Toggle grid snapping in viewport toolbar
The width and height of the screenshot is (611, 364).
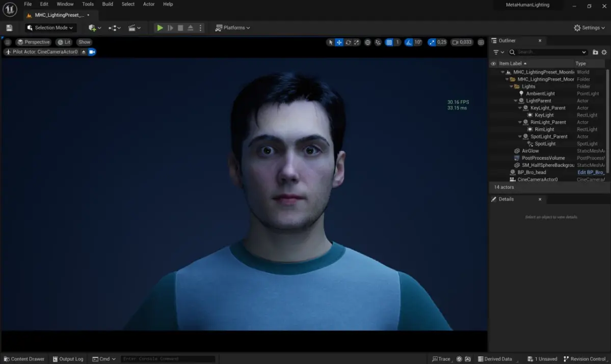click(x=389, y=42)
